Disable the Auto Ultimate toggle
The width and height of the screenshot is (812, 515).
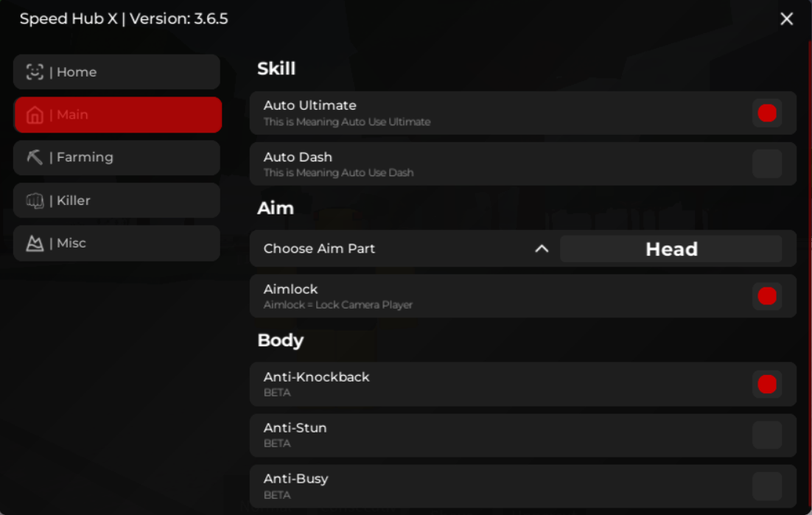(x=766, y=113)
